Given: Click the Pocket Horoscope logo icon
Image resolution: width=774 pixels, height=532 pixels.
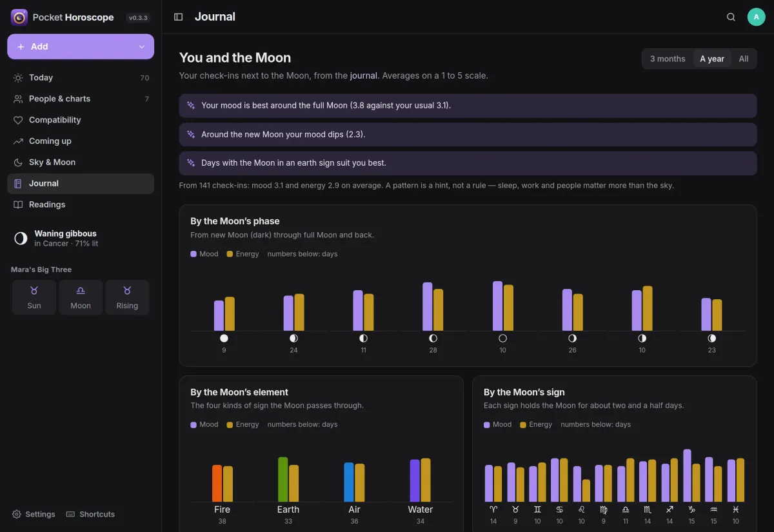Looking at the screenshot, I should pos(19,17).
